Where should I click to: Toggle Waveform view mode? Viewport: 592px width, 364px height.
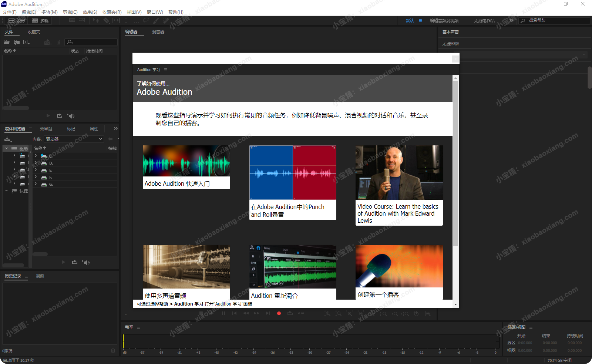pos(17,21)
